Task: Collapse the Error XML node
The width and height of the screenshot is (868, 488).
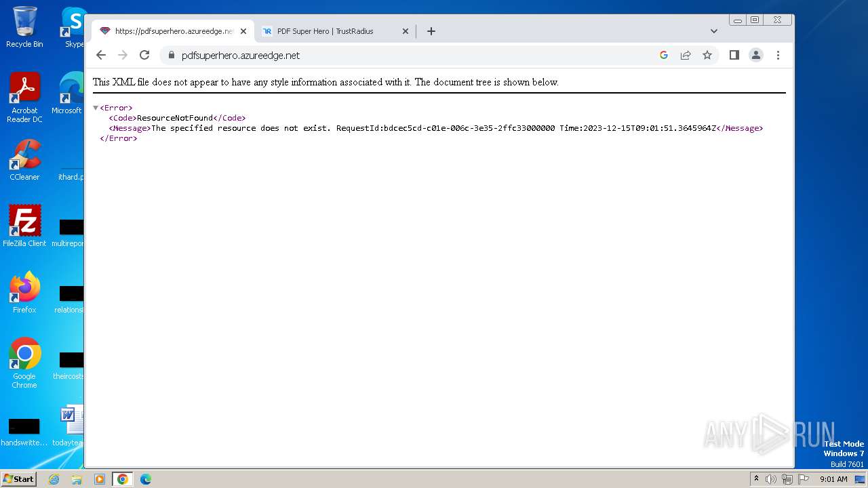Action: click(x=96, y=108)
